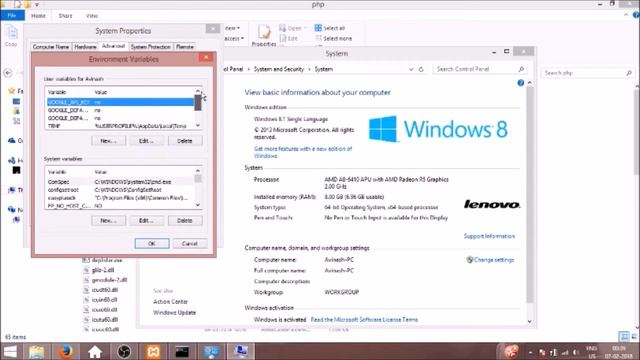640x360 pixels.
Task: Open the Easy access dropdown in ribbon
Action: [234, 38]
